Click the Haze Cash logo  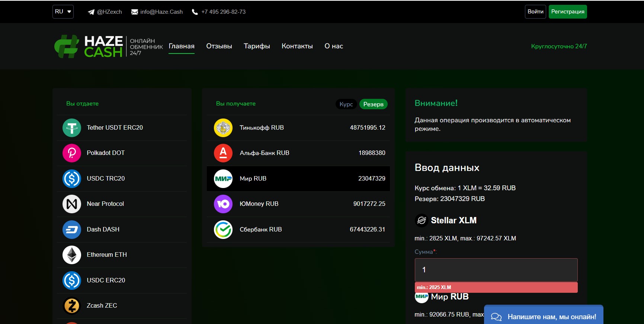point(109,46)
